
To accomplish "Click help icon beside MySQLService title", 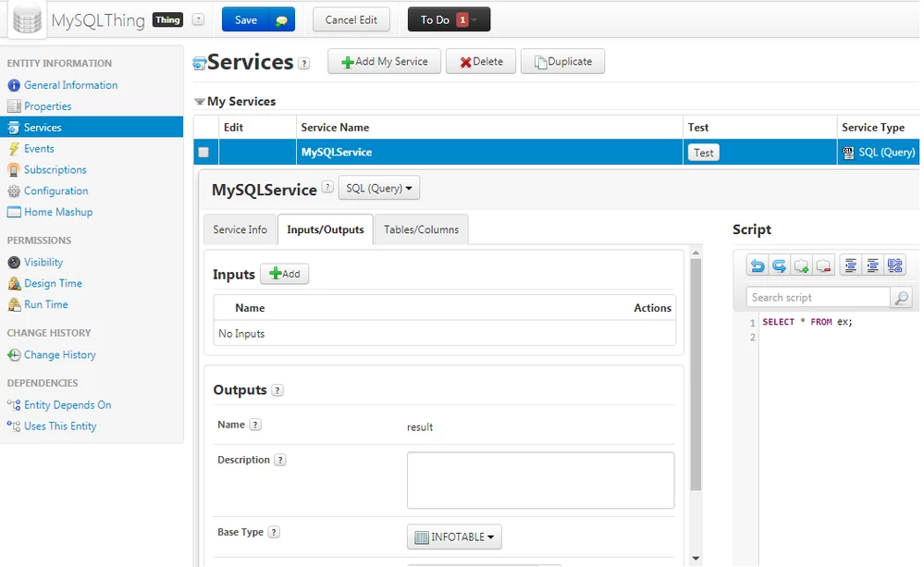I will coord(327,187).
